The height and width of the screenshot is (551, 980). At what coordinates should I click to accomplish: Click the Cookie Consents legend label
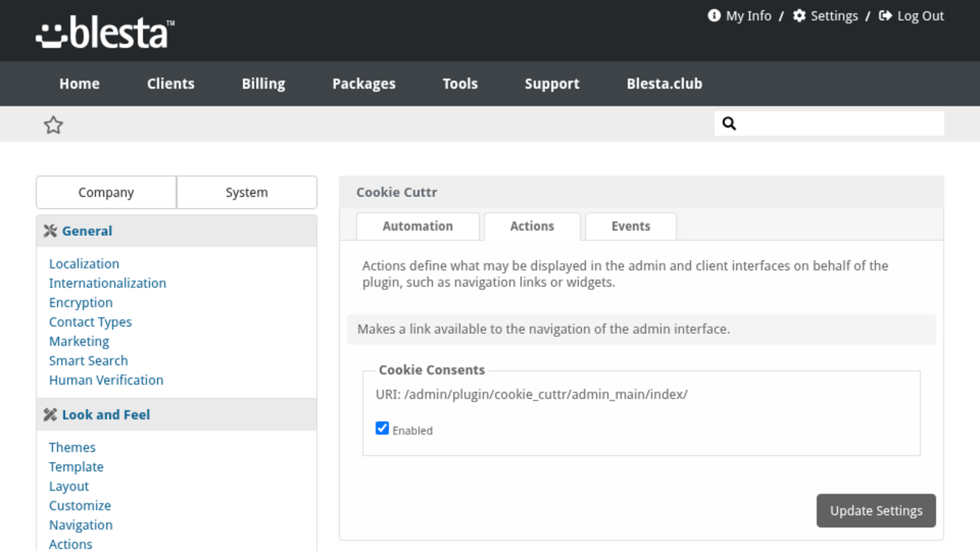coord(431,370)
